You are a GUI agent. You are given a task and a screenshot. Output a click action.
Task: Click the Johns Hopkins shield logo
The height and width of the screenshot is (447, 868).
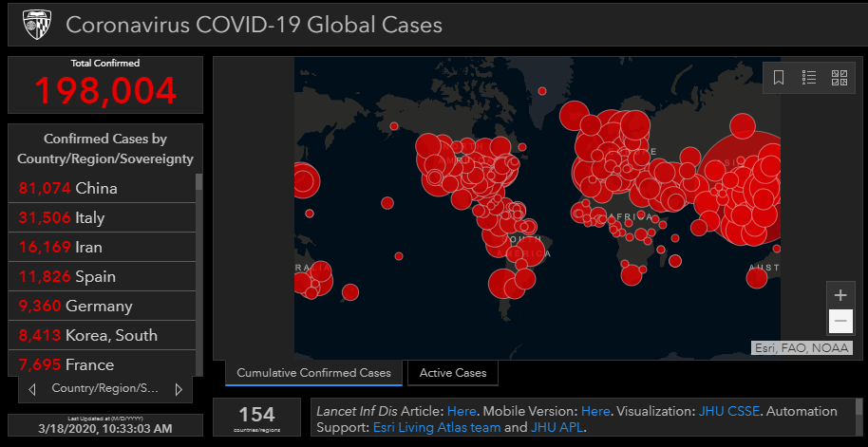(x=37, y=25)
